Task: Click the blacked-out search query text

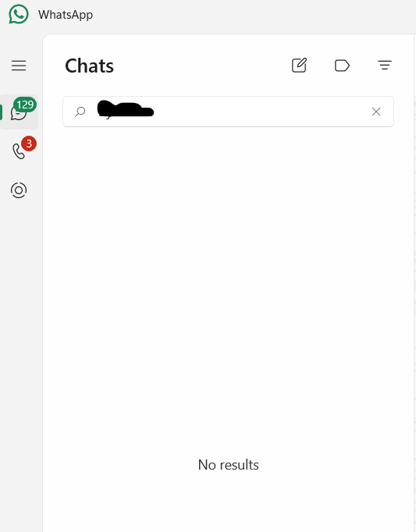Action: point(126,109)
